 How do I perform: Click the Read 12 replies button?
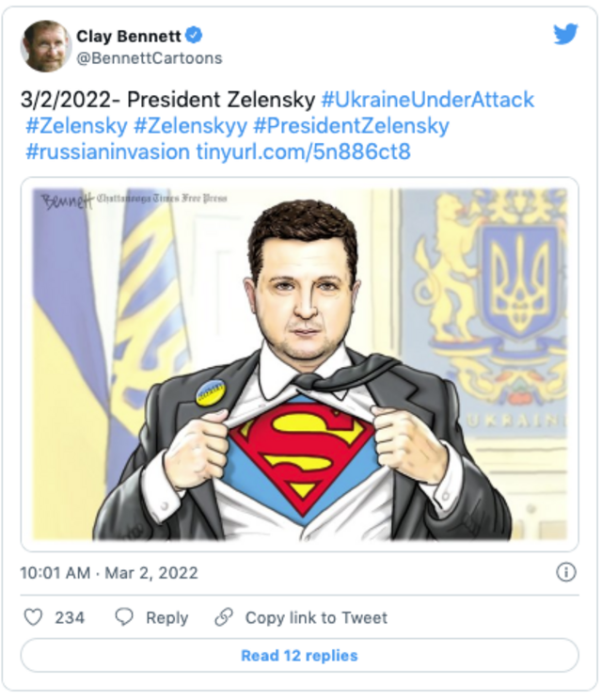tap(299, 655)
